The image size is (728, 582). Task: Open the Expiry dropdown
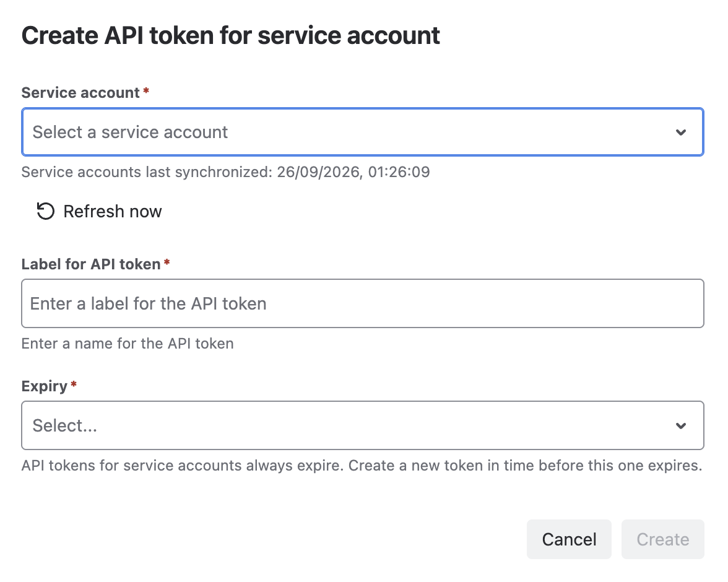point(363,425)
